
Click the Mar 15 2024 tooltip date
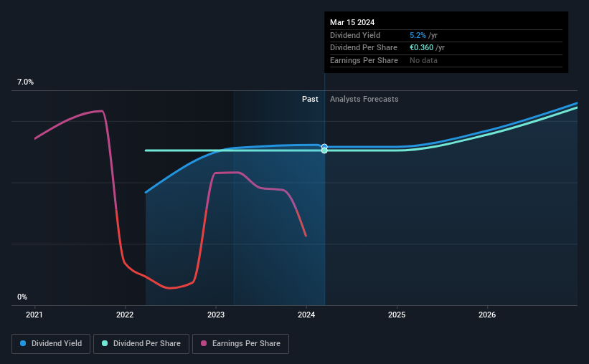click(352, 22)
